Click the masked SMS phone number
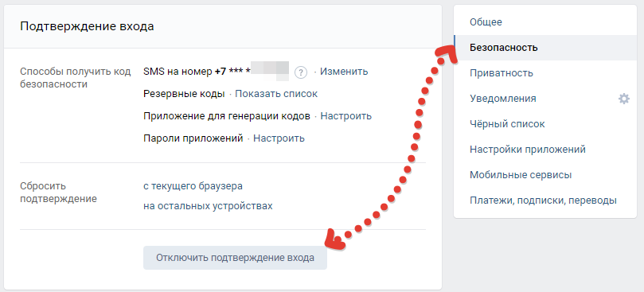 click(252, 72)
